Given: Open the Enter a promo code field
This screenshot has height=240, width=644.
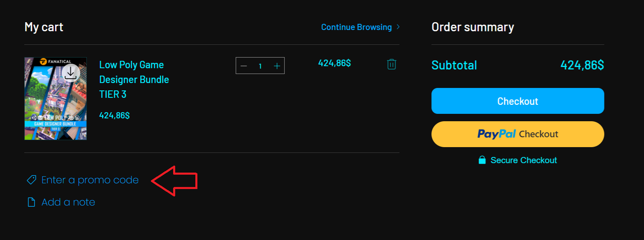Looking at the screenshot, I should 90,180.
